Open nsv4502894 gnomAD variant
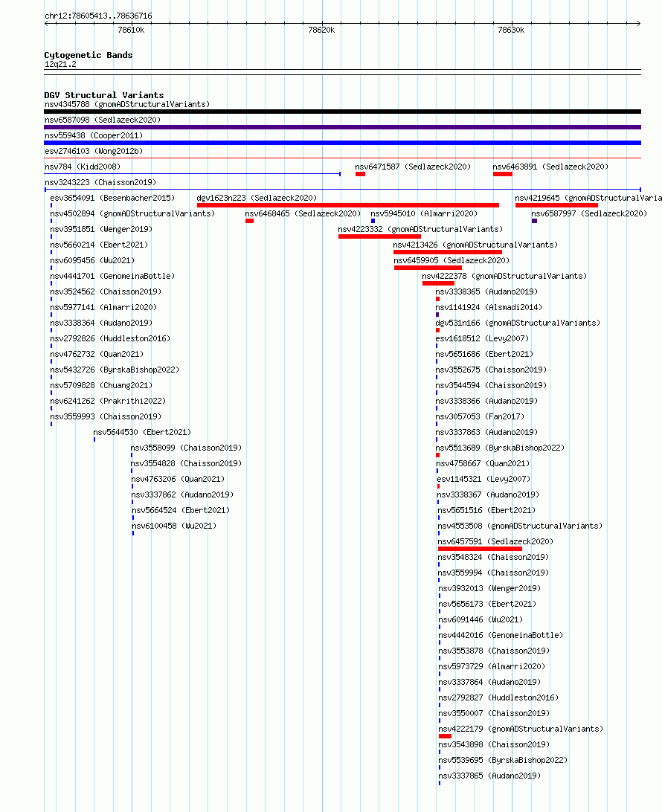 (x=132, y=213)
